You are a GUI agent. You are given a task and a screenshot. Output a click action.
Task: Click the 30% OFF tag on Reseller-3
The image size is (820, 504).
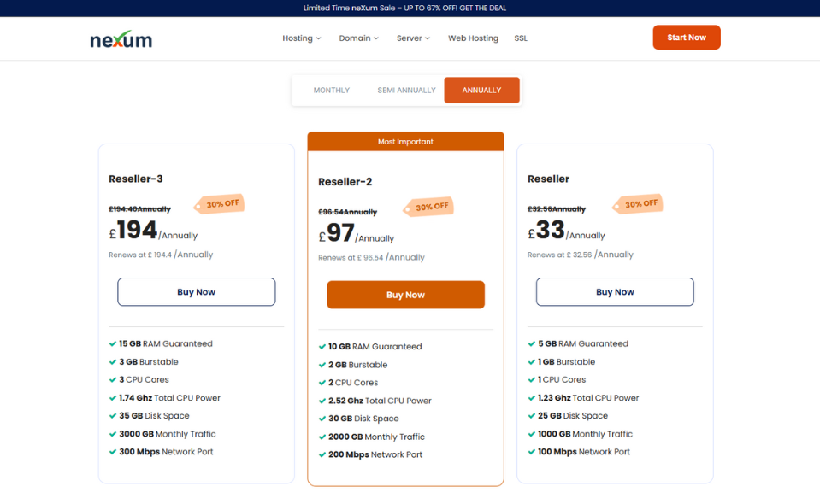click(221, 204)
